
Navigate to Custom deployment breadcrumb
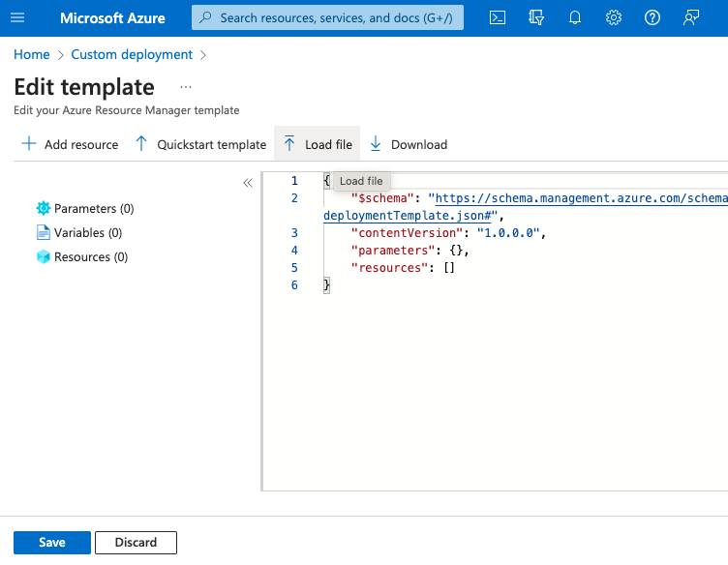132,54
